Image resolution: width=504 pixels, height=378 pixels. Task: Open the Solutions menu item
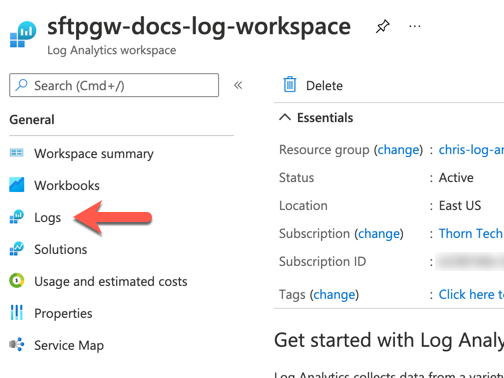point(61,249)
